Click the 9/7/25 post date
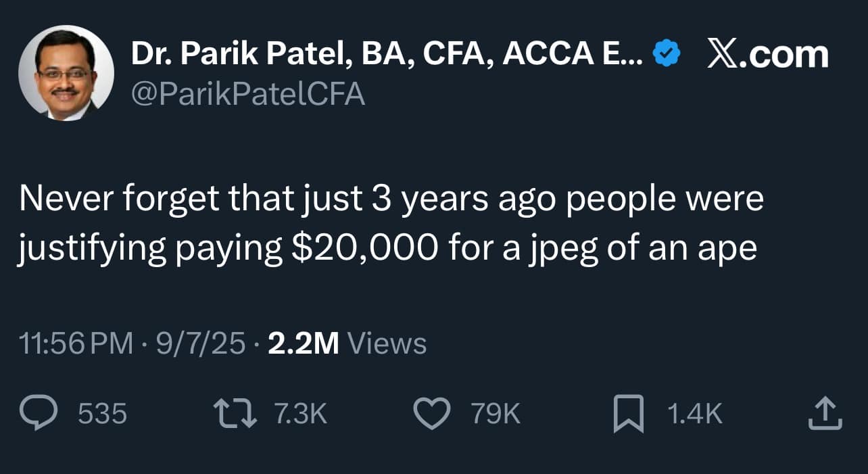 point(201,343)
